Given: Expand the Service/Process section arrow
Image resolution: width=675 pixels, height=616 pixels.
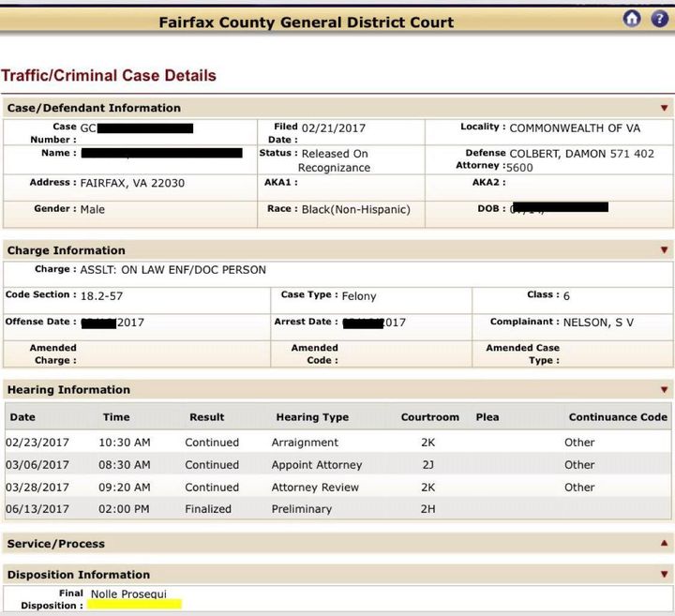Looking at the screenshot, I should click(665, 543).
